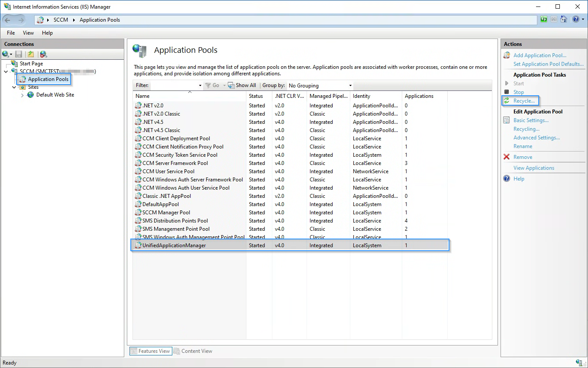588x368 pixels.
Task: Click the save icon in Connections toolbar
Action: pyautogui.click(x=19, y=54)
